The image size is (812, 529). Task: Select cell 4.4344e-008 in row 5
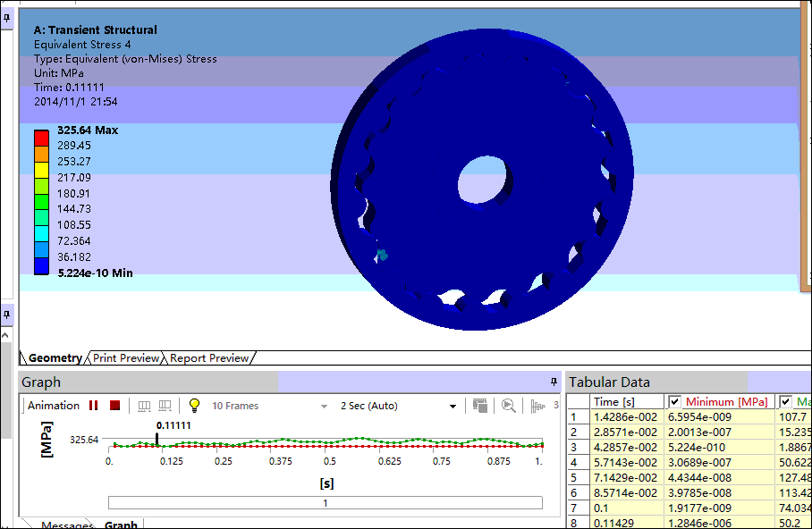coord(720,477)
